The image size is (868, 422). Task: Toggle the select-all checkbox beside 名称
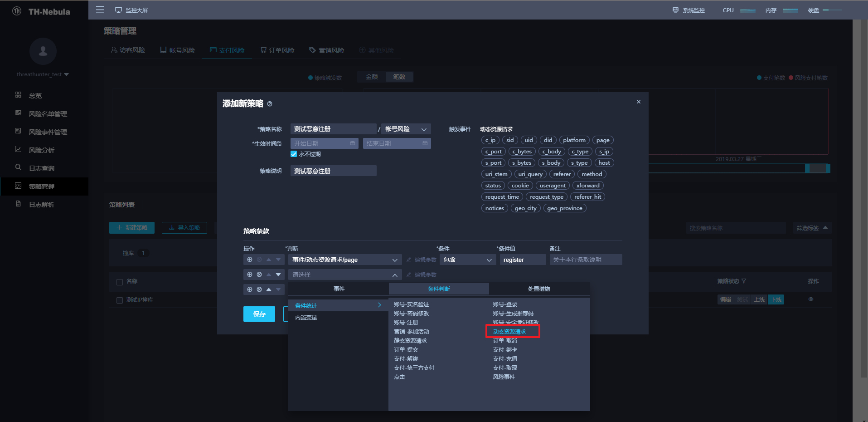[x=120, y=282]
